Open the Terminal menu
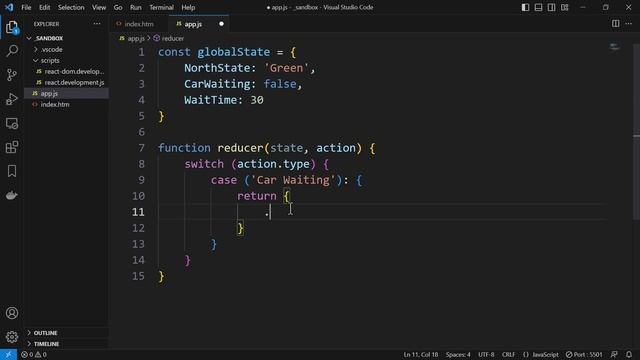The image size is (640, 360). tap(161, 7)
